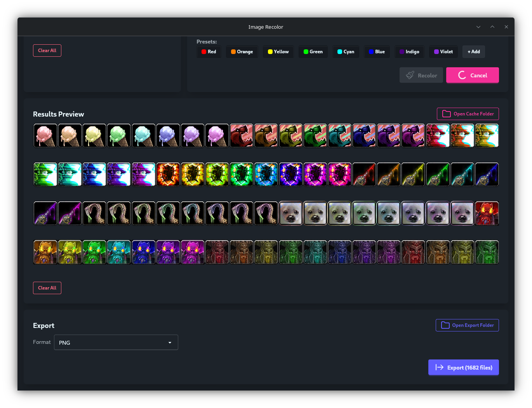532x408 pixels.
Task: Open the cyan roaring beast icon
Action: tap(340, 136)
